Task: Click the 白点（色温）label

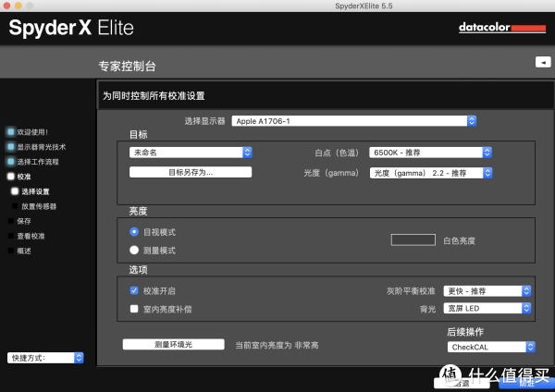Action: [337, 153]
